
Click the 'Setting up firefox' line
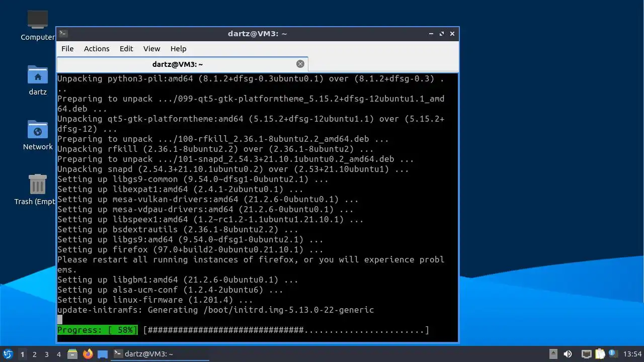(x=190, y=250)
